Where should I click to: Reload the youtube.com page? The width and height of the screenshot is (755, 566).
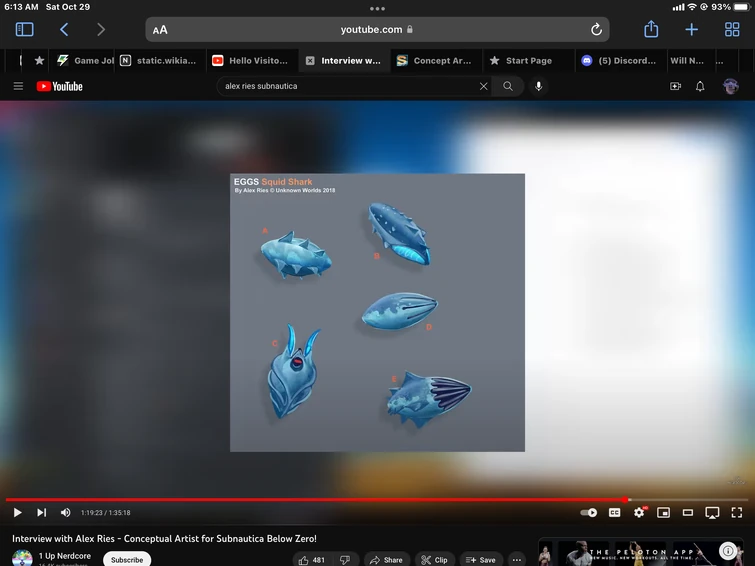pyautogui.click(x=596, y=29)
